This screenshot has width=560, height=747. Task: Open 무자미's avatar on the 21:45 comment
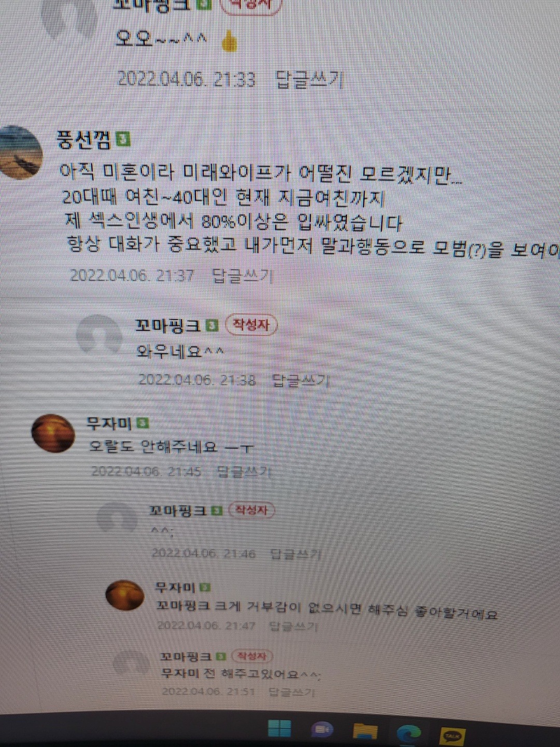coord(53,433)
